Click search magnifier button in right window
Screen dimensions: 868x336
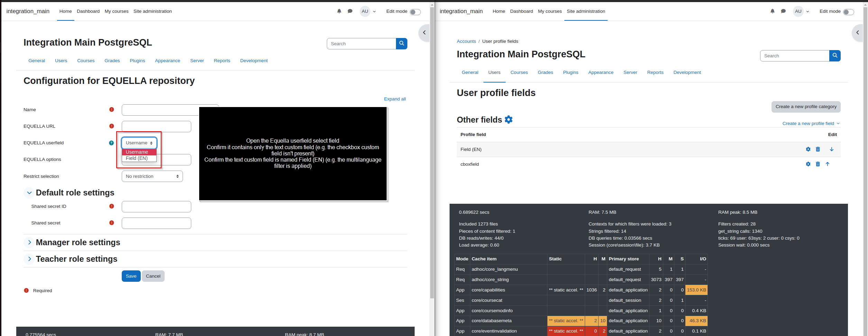click(835, 56)
